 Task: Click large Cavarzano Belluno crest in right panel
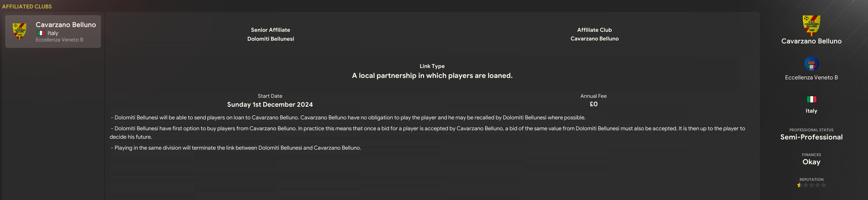click(x=811, y=25)
